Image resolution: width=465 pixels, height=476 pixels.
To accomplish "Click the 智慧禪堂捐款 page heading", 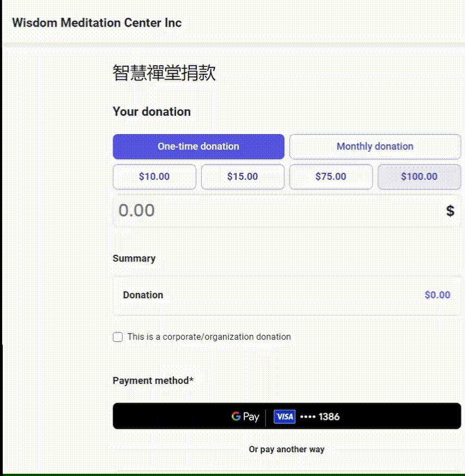I will (x=164, y=73).
